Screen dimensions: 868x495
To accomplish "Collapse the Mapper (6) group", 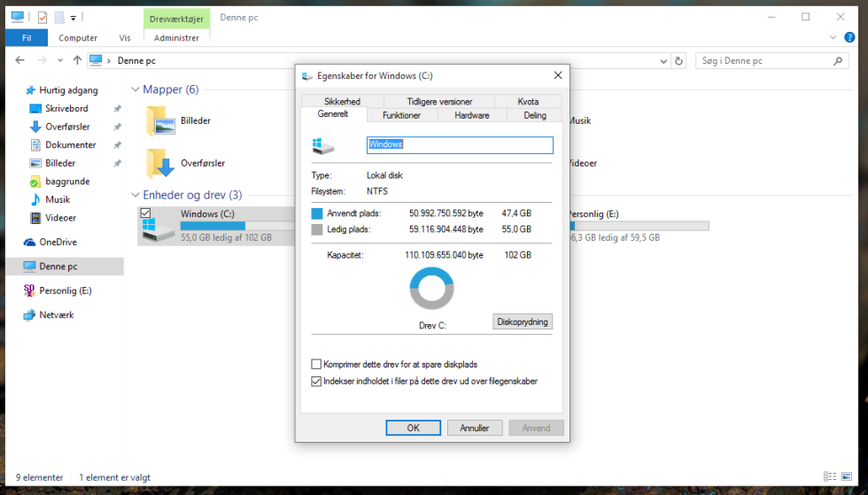I will click(135, 89).
